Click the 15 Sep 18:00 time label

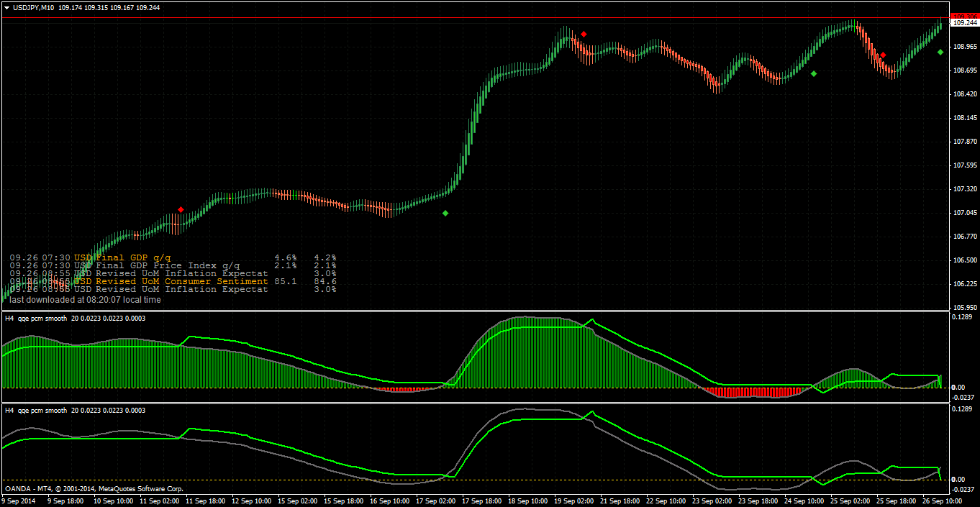[x=342, y=501]
